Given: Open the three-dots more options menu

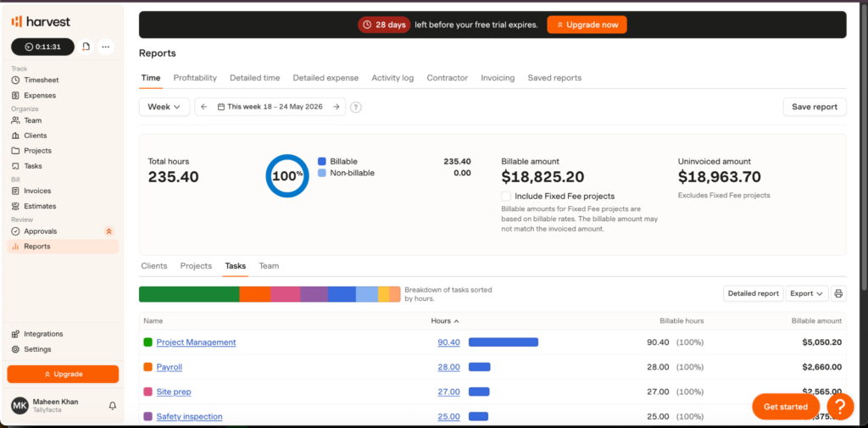Looking at the screenshot, I should pyautogui.click(x=106, y=47).
